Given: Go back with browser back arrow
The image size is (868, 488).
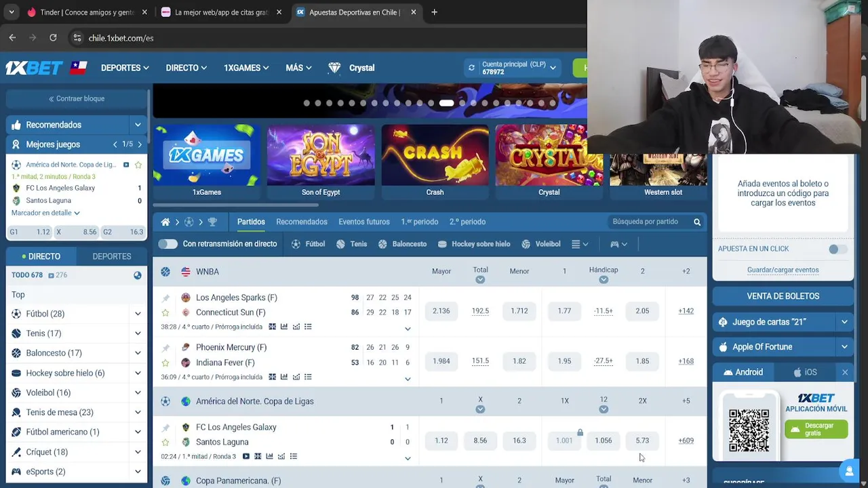Looking at the screenshot, I should point(12,38).
